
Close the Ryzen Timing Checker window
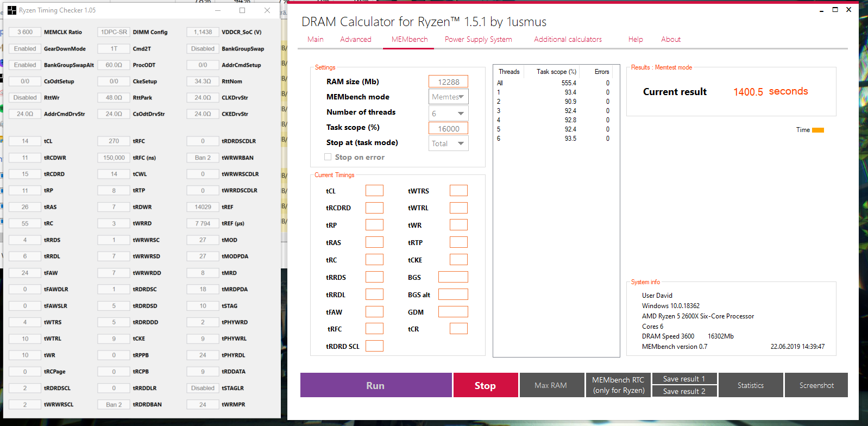[267, 10]
